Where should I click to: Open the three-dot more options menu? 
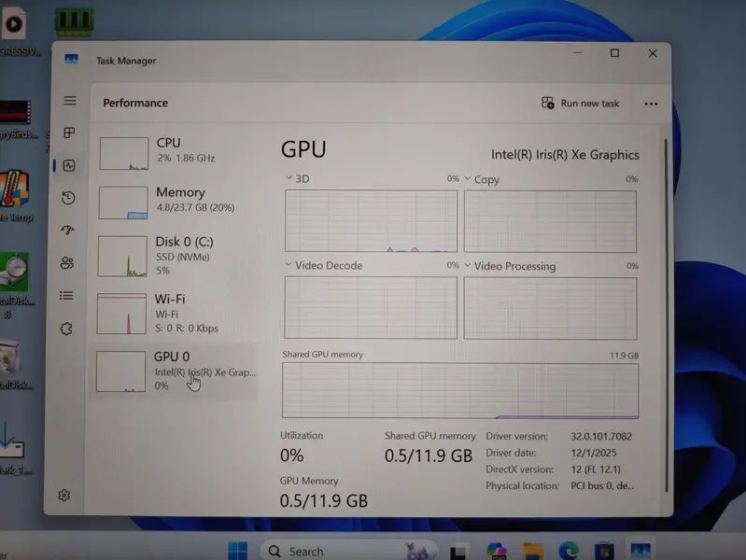tap(651, 104)
